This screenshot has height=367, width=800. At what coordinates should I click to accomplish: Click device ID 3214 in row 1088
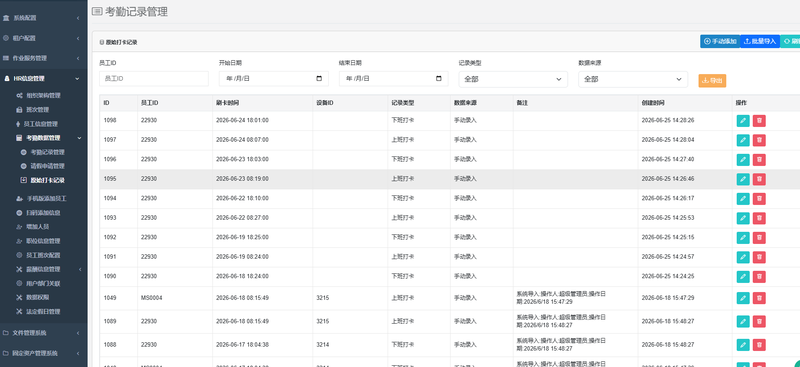322,345
